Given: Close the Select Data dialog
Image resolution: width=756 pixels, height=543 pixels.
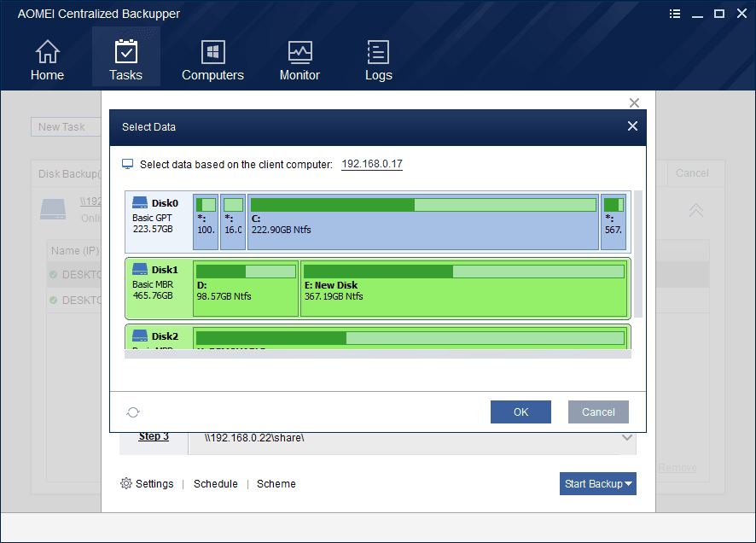Looking at the screenshot, I should coord(632,126).
